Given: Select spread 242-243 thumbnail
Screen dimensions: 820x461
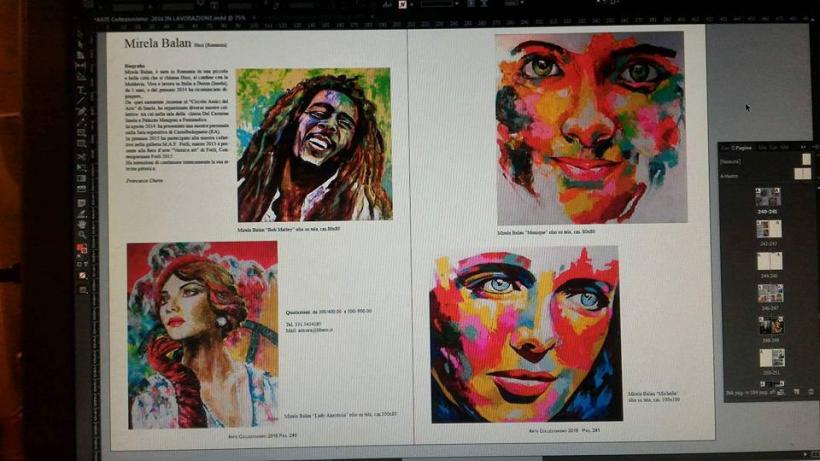Looking at the screenshot, I should [769, 229].
